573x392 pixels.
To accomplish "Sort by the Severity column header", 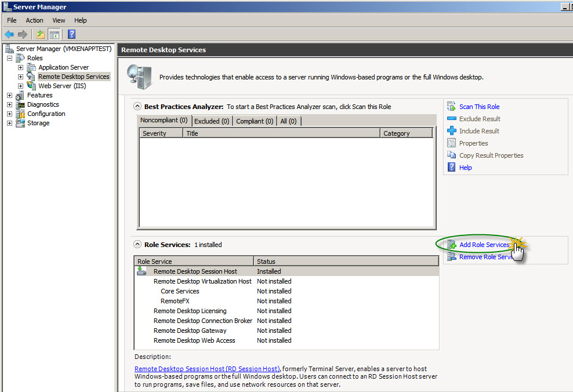I will tap(161, 133).
